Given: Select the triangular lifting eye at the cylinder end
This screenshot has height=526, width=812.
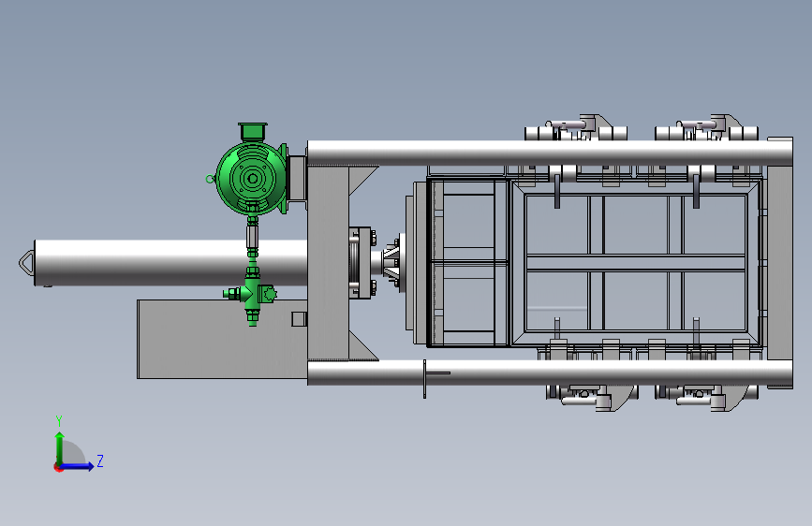Looking at the screenshot, I should pos(26,262).
